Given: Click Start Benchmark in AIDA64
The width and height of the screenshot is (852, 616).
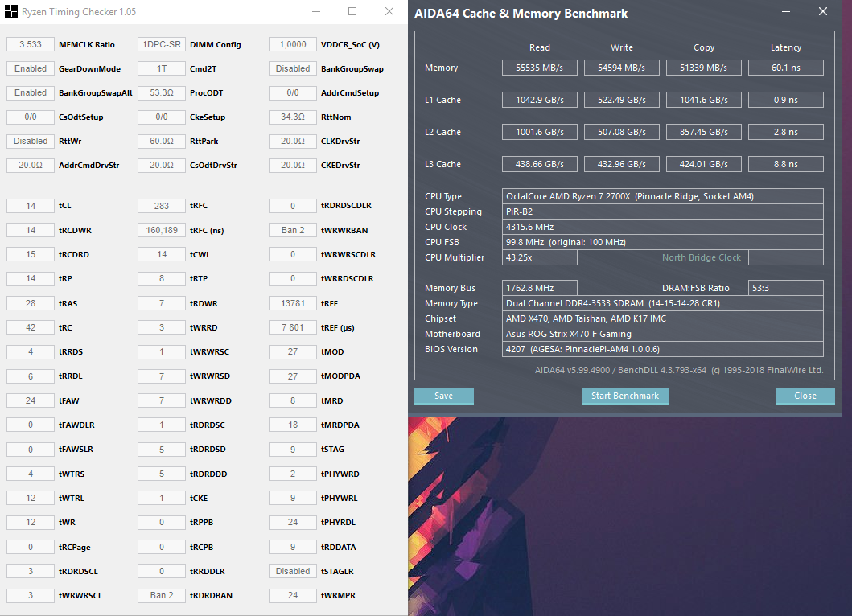Looking at the screenshot, I should pos(625,396).
